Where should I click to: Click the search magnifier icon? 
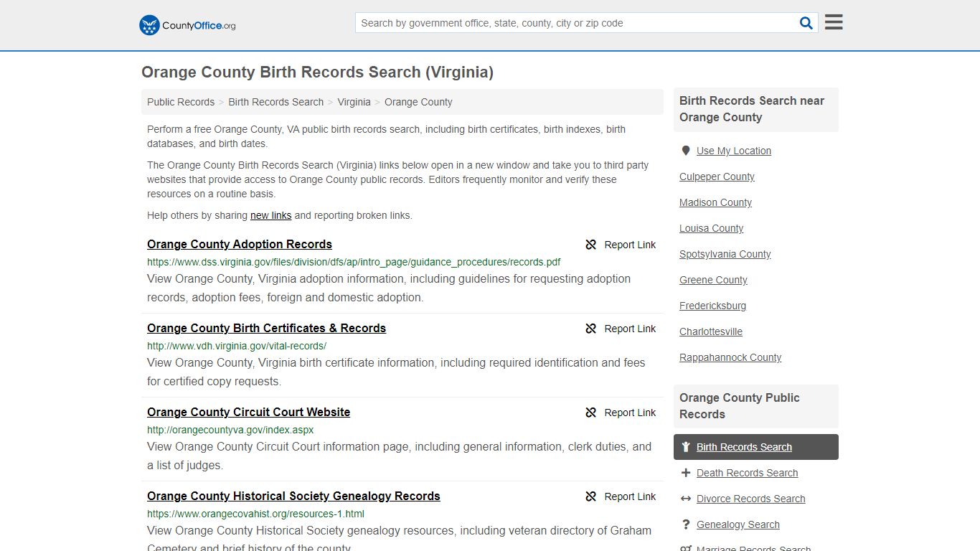coord(806,23)
